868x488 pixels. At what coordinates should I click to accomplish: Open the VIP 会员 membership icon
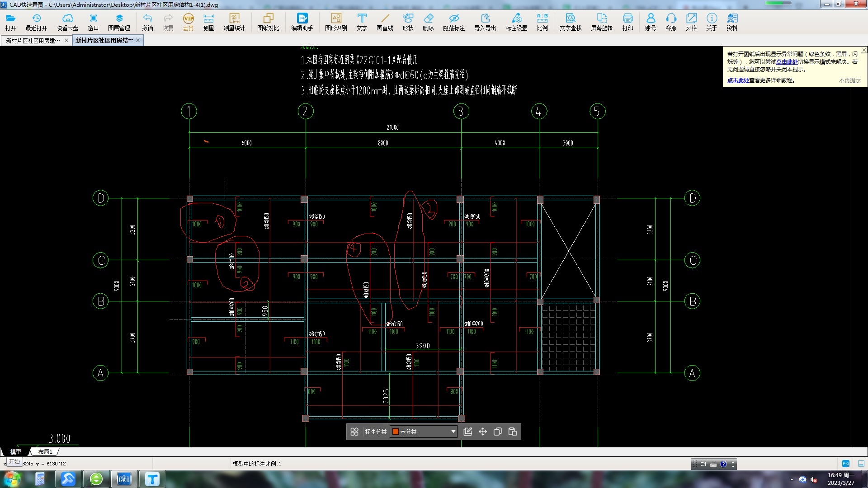coord(188,22)
